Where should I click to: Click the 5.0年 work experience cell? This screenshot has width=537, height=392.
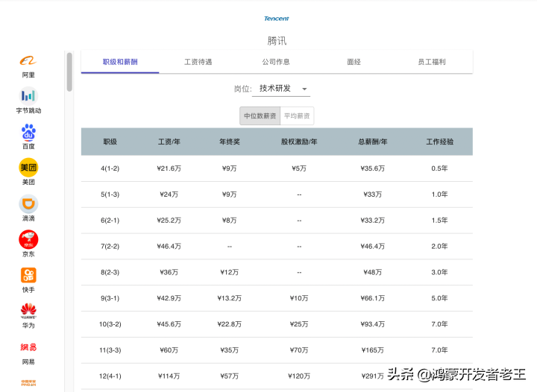pyautogui.click(x=440, y=298)
